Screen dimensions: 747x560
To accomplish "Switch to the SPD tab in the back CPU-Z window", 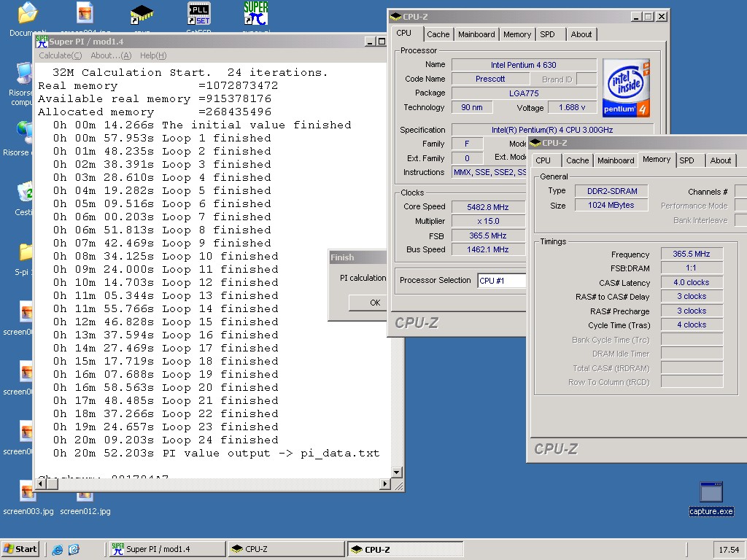I will (x=547, y=34).
